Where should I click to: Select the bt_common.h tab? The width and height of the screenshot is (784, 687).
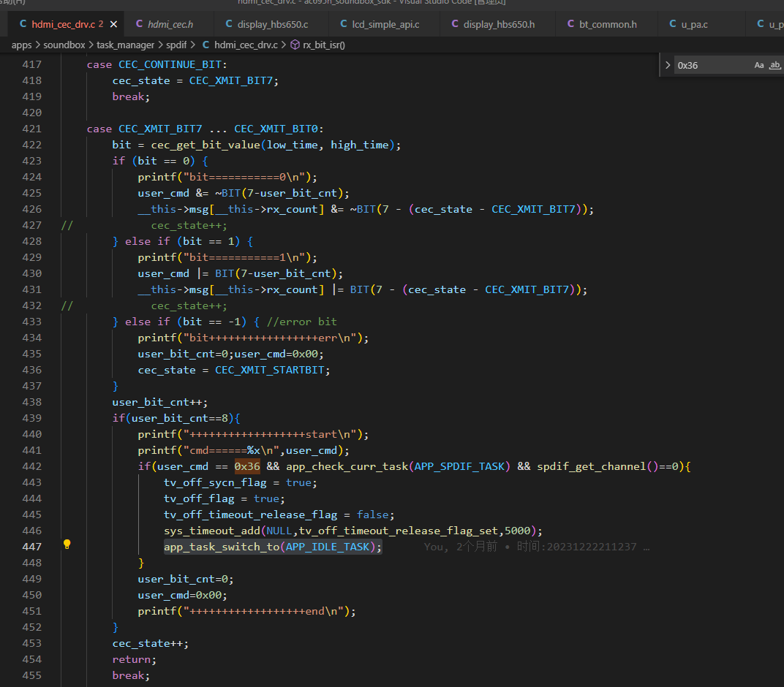pos(606,24)
